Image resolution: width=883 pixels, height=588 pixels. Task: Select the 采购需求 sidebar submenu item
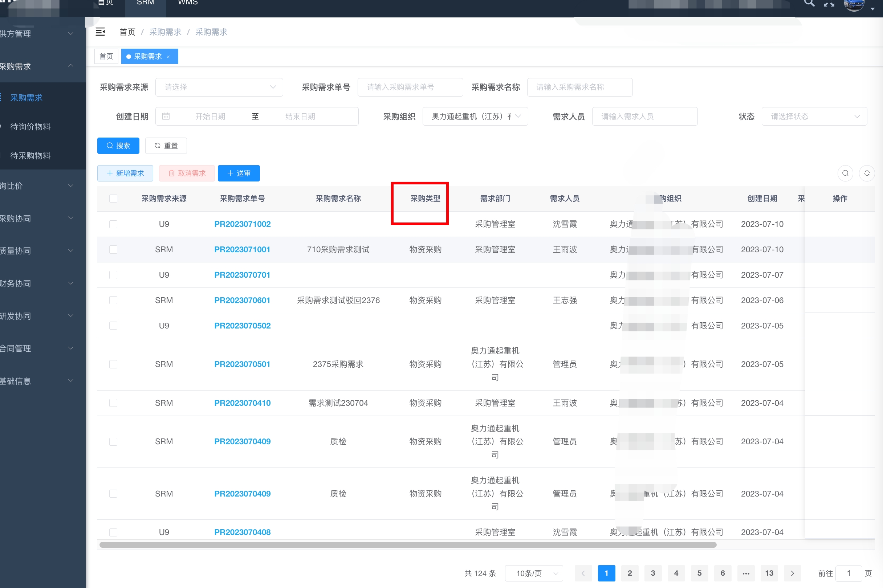click(x=43, y=98)
